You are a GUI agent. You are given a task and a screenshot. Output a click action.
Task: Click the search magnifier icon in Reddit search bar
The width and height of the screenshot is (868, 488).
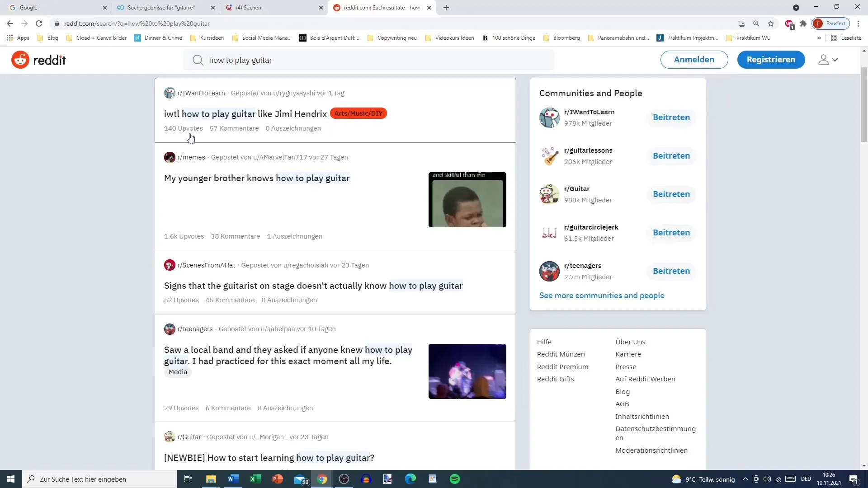point(198,60)
